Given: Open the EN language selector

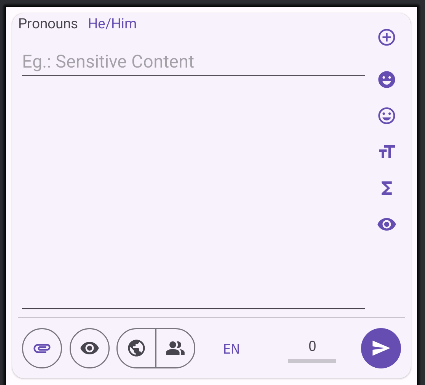Looking at the screenshot, I should 231,349.
